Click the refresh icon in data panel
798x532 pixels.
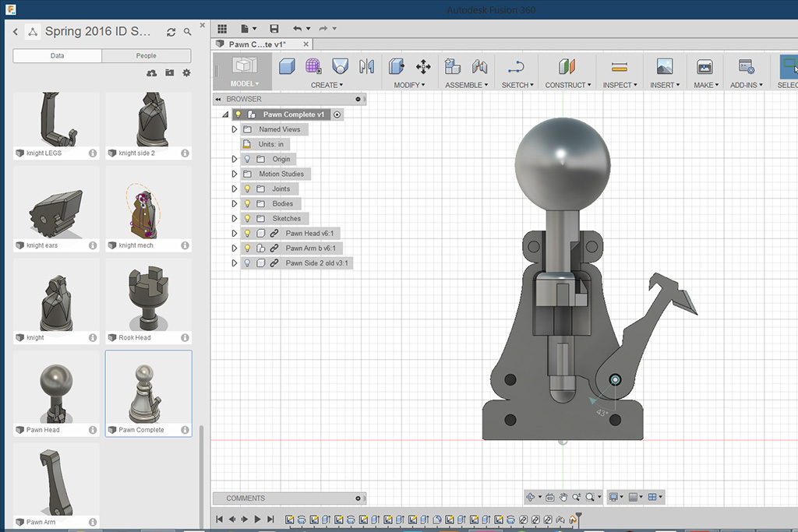tap(171, 32)
